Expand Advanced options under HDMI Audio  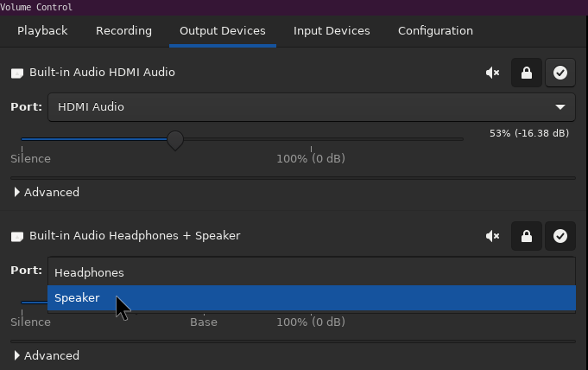coord(47,192)
